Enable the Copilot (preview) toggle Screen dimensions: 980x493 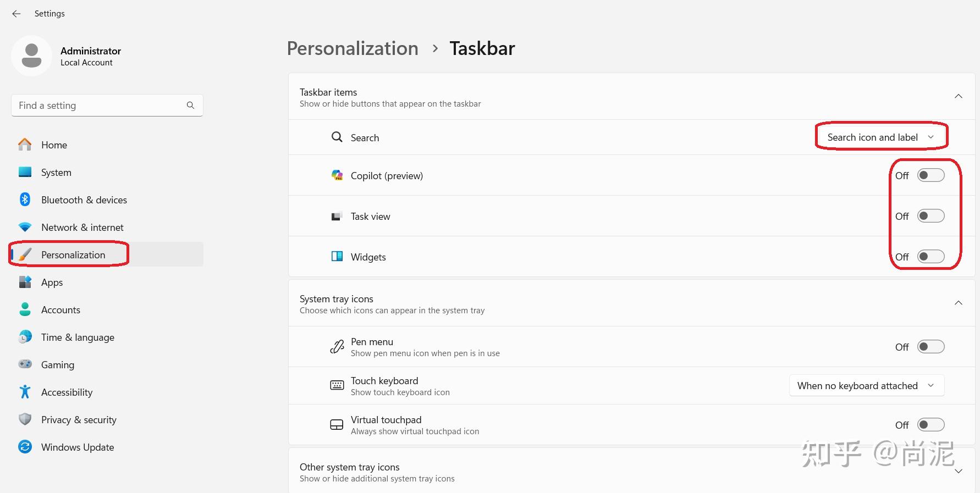coord(931,175)
